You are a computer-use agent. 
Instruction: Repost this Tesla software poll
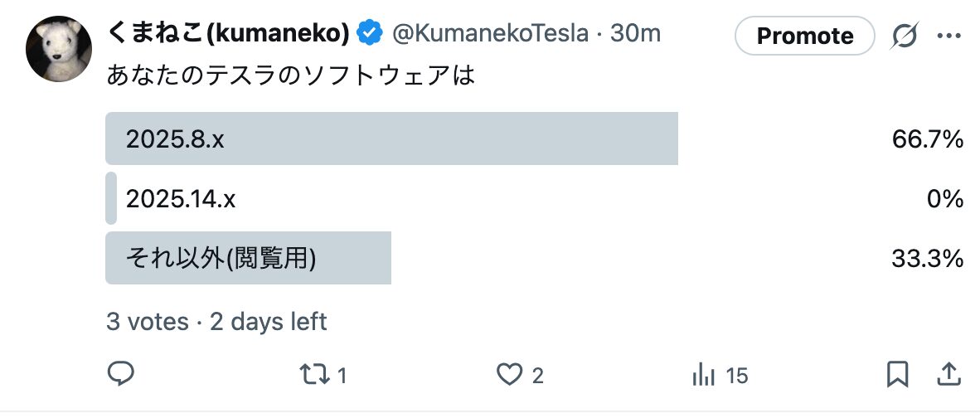314,375
